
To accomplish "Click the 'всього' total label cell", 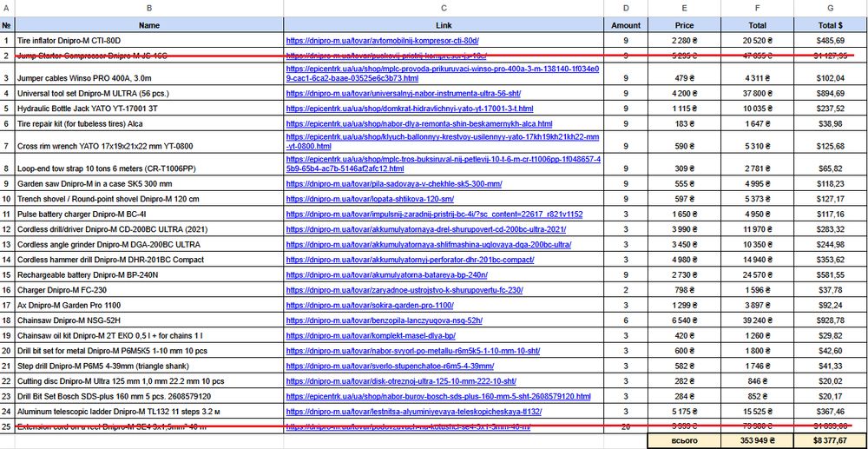I will [x=684, y=440].
